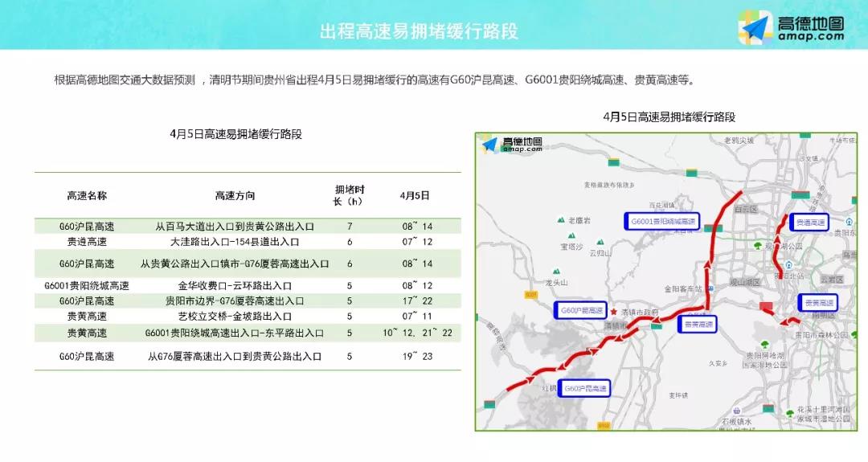Click the 清镇市 label on map
Viewport: 868px width, 462px height.
coord(616,325)
